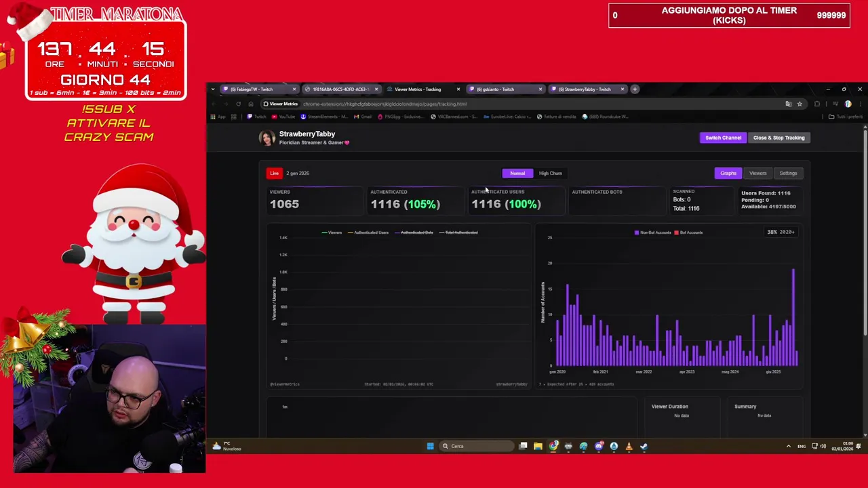Select the Normal mode toggle

coord(517,174)
